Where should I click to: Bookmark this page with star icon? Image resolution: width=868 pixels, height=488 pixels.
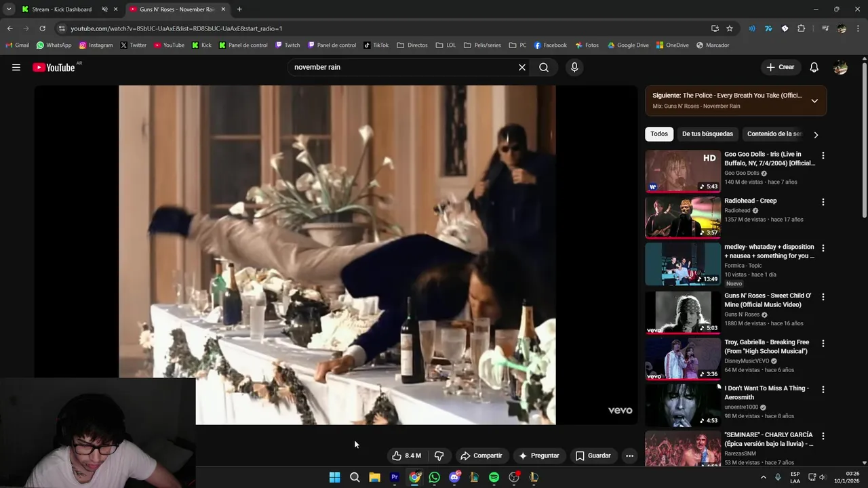[x=730, y=28]
